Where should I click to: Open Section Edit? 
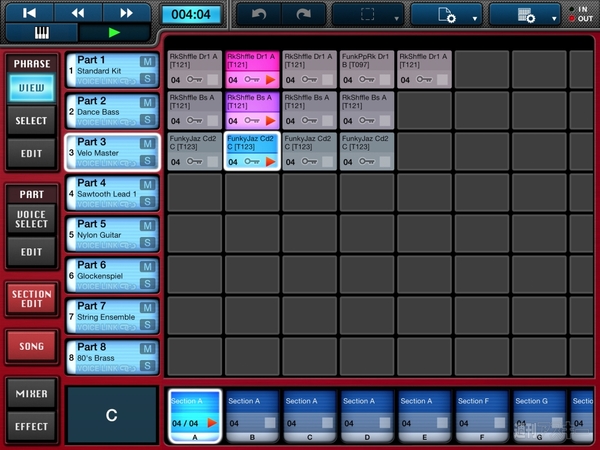[31, 299]
